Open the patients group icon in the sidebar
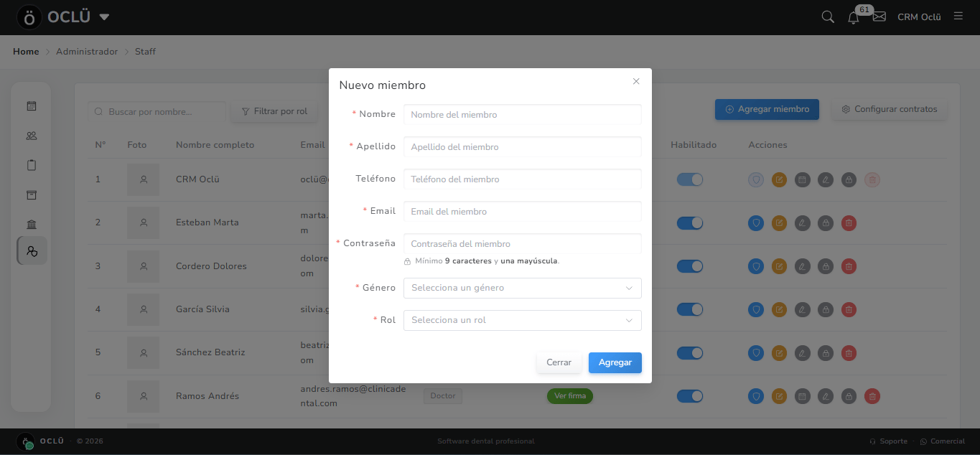The height and width of the screenshot is (455, 980). coord(32,136)
